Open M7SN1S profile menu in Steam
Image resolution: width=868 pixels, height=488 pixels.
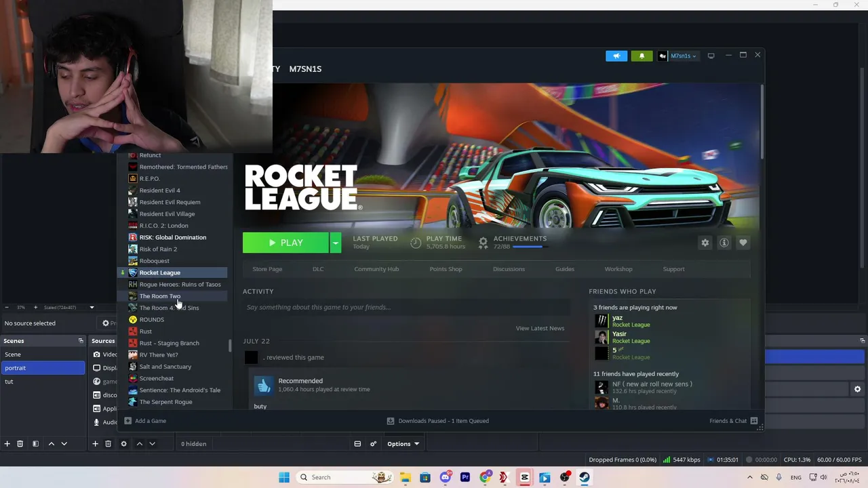click(x=305, y=68)
